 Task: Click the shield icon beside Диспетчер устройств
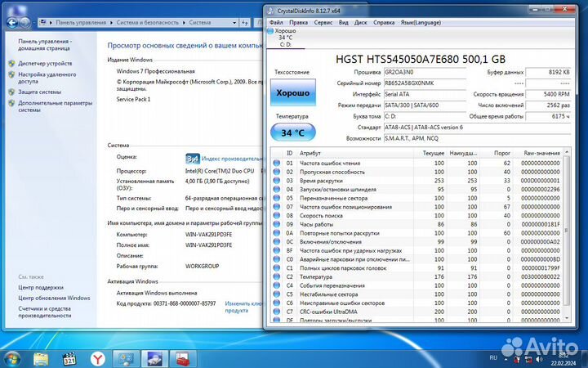pos(11,64)
